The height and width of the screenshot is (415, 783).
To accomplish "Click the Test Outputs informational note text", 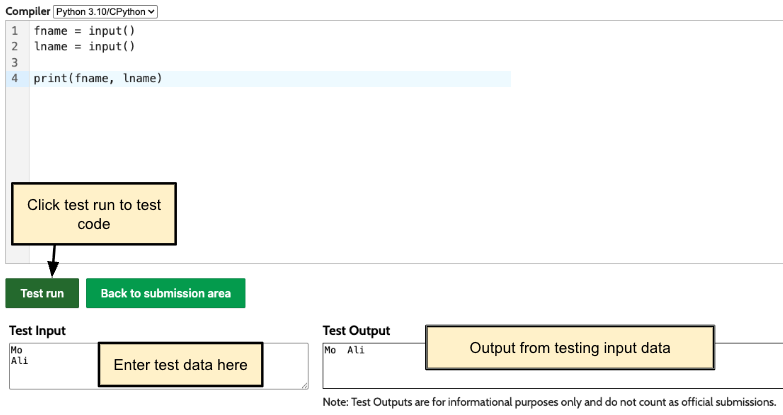I will click(x=549, y=402).
